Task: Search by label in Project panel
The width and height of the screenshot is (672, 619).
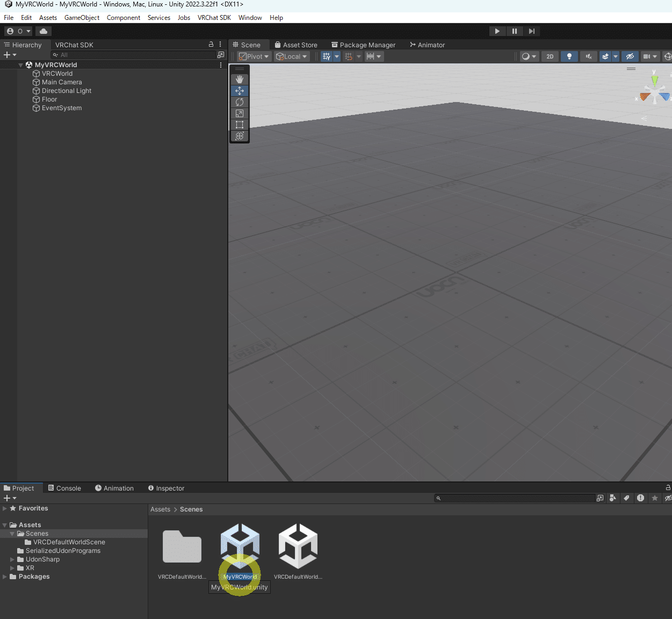Action: [x=626, y=498]
